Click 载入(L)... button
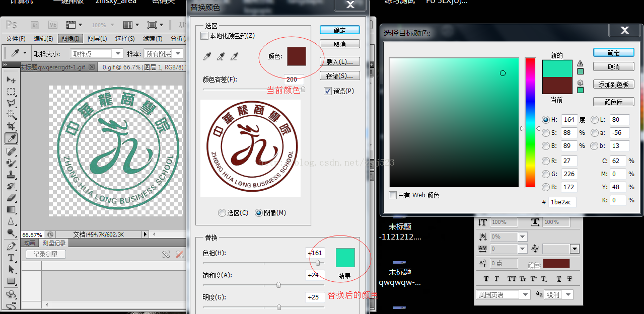 tap(340, 62)
